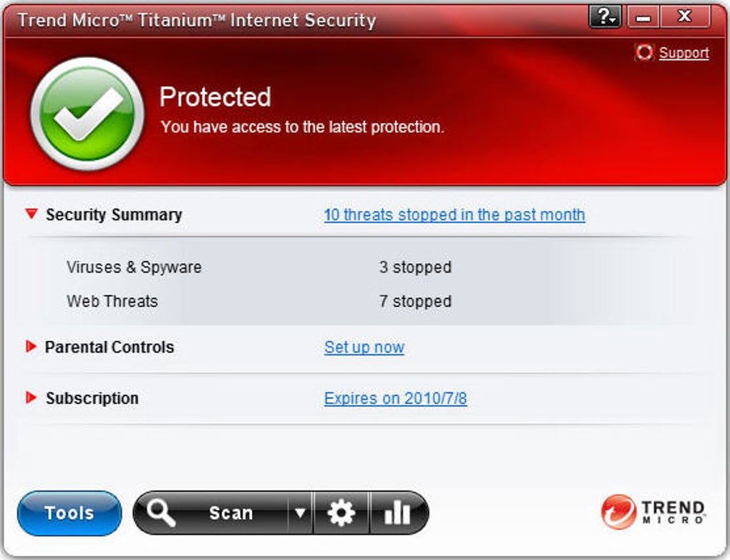Click the Expires on 2010/7/8 link
This screenshot has height=560, width=730.
[395, 398]
